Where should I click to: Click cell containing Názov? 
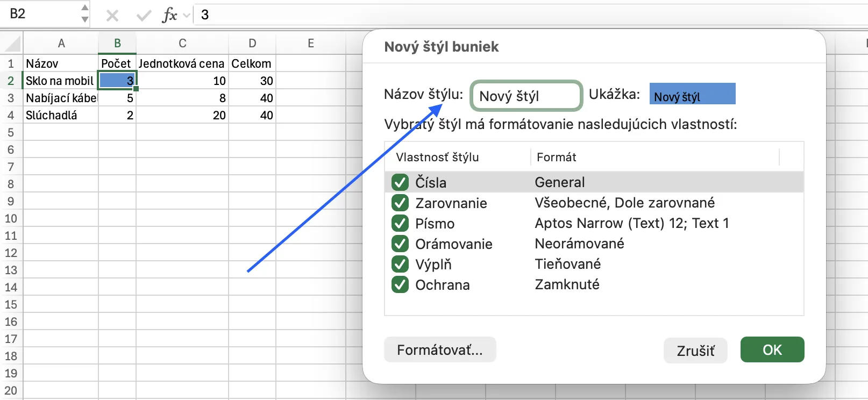coord(61,63)
